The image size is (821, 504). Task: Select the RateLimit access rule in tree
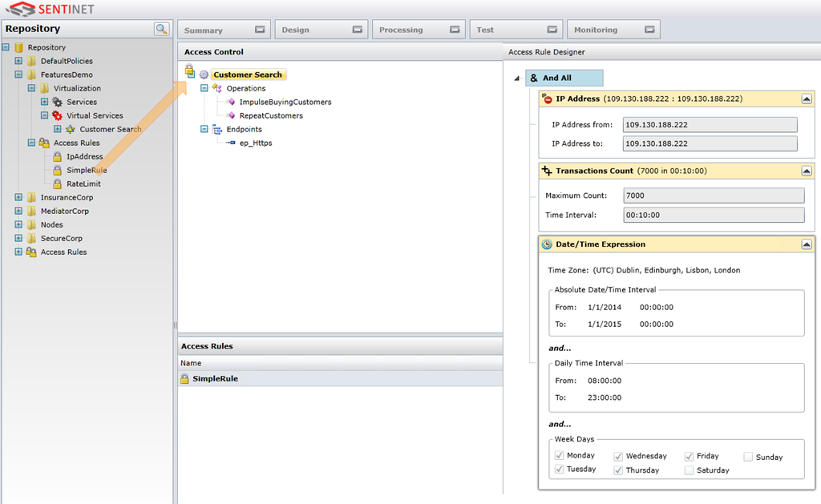(83, 183)
